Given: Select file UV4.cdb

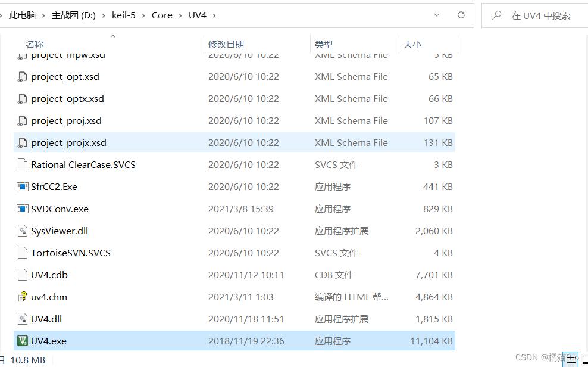Looking at the screenshot, I should click(x=49, y=275).
